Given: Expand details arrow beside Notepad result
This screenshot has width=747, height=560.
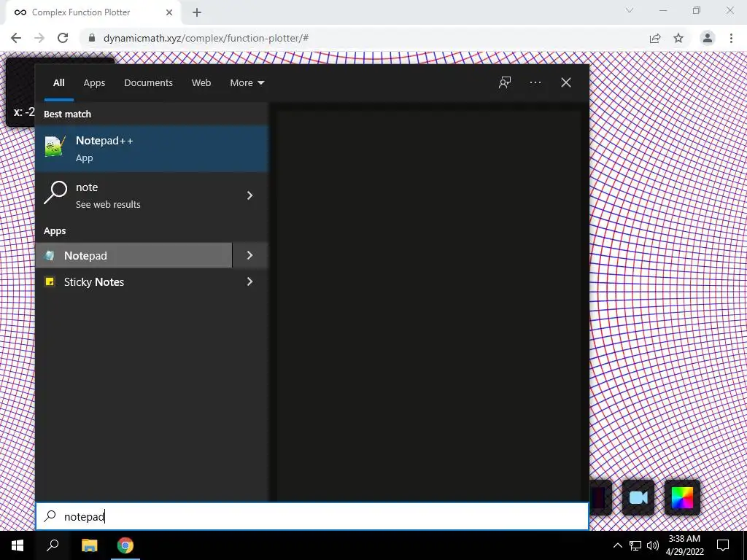Looking at the screenshot, I should [x=250, y=255].
